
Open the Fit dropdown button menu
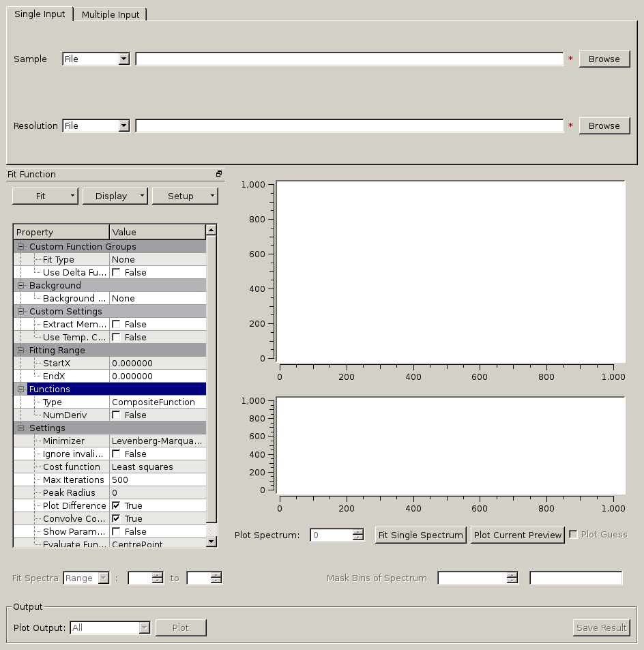46,196
